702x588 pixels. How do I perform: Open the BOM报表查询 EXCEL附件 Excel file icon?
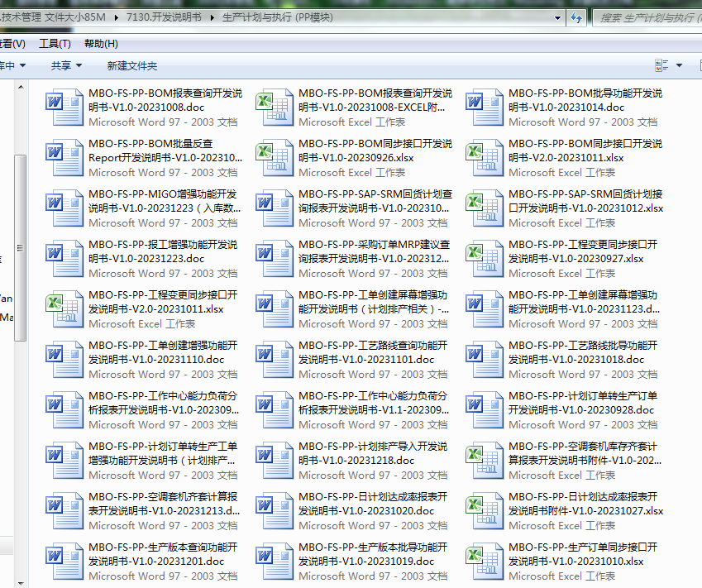click(275, 108)
